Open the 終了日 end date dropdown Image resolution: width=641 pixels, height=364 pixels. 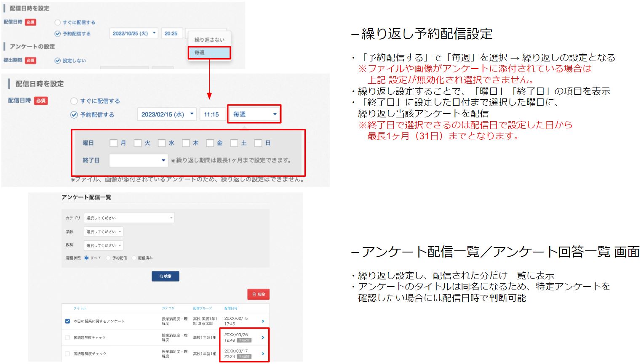(139, 160)
